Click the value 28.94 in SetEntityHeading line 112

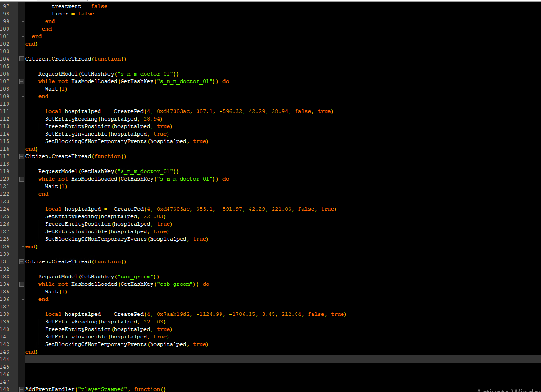pos(152,119)
